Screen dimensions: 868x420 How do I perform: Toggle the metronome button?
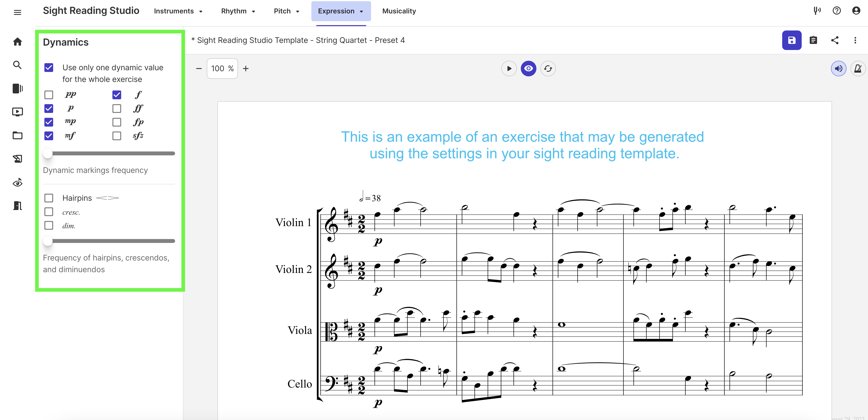point(858,69)
